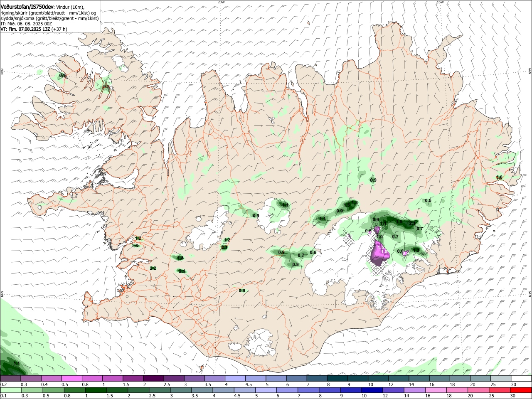The image size is (532, 399).
Task: Click the light lavender 4 swatch in the snow scale
Action: [235, 379]
